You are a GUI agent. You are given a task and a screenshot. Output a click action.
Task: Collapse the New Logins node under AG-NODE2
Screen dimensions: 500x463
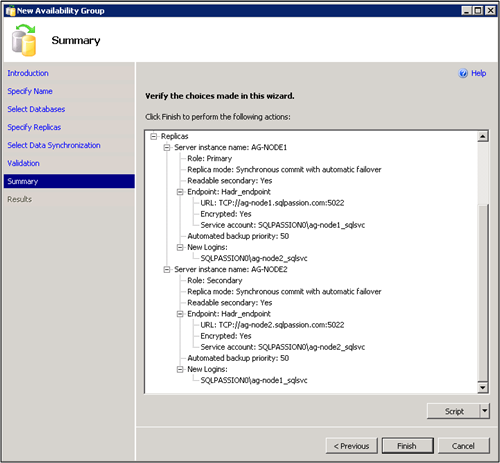click(180, 369)
